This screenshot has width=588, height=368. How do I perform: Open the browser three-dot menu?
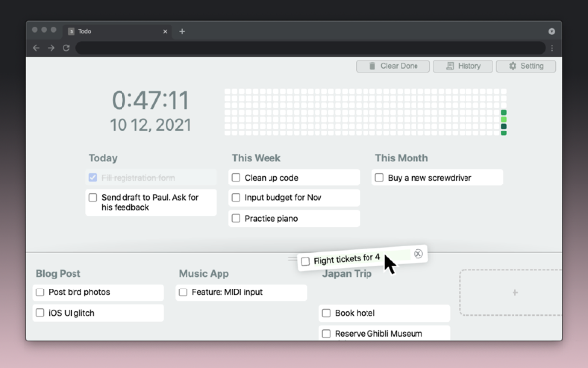(552, 48)
